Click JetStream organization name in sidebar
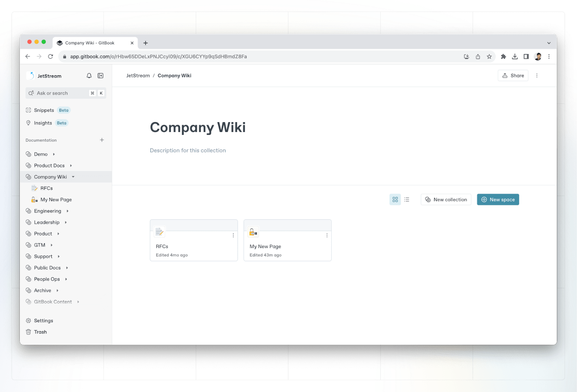Screen dimensions: 577x392 click(49, 76)
